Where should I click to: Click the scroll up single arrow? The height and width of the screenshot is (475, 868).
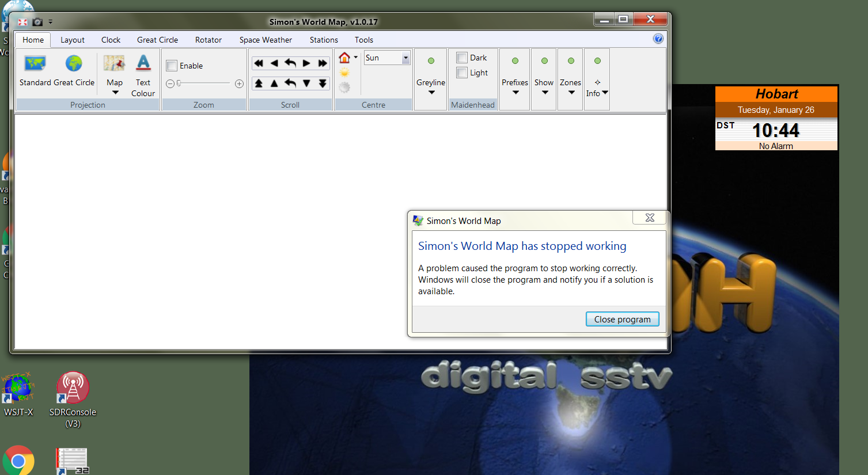point(274,83)
